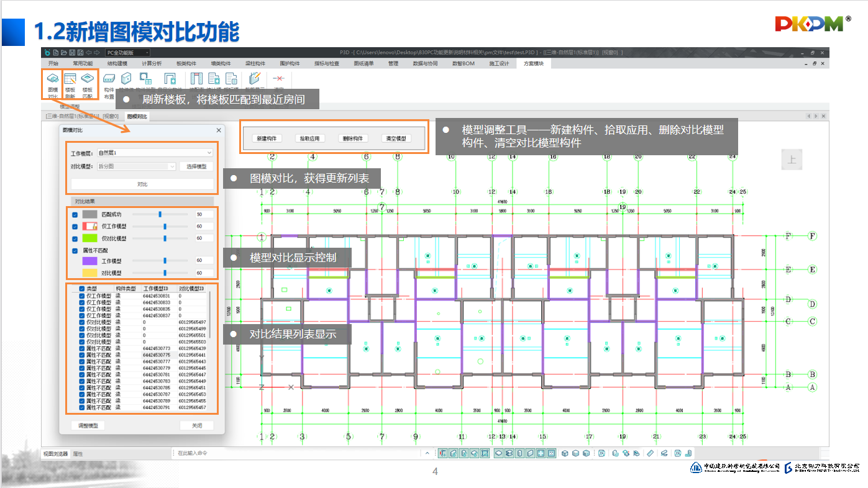Toggle the 类型 header select-all checkbox
The image size is (868, 488).
(82, 289)
